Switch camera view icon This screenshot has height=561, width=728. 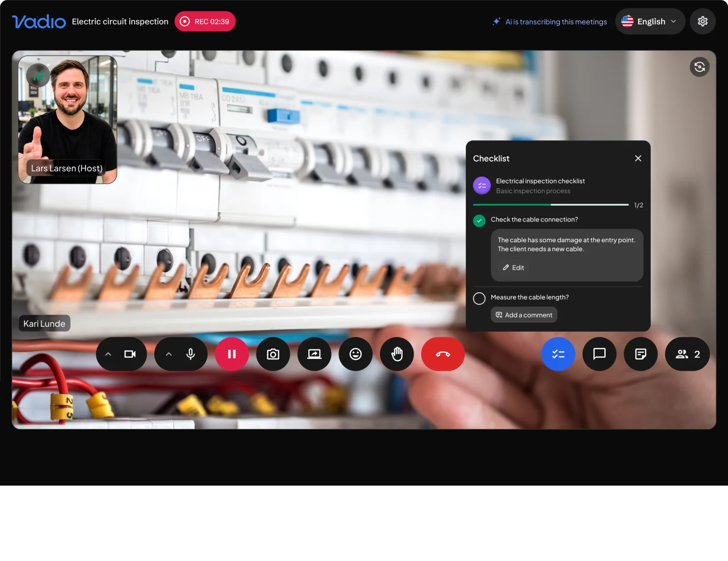(x=700, y=67)
